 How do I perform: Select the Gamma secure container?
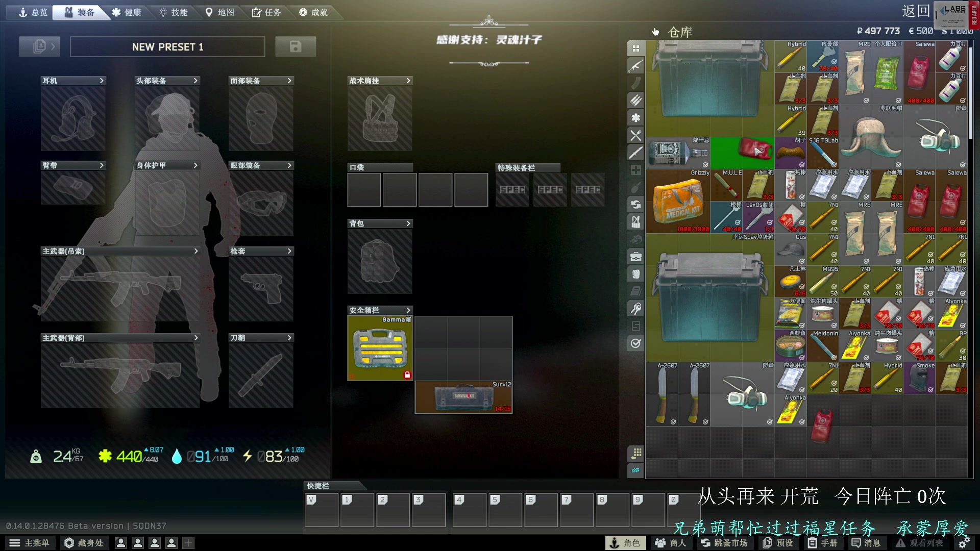pos(380,348)
